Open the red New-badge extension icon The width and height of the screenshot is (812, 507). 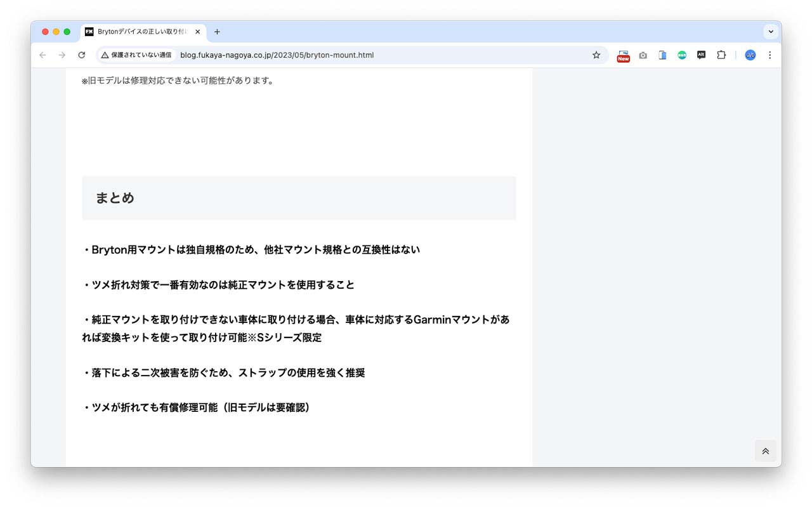624,56
